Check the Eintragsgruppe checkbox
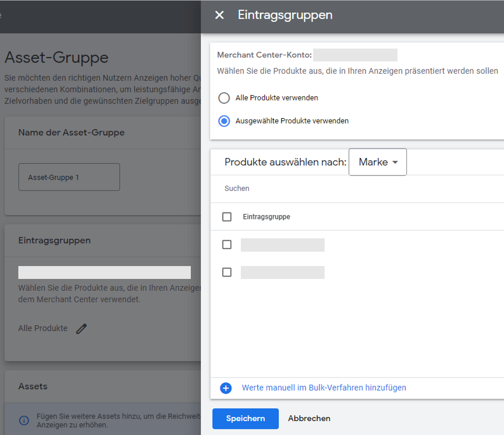Image resolution: width=504 pixels, height=435 pixels. coord(226,217)
